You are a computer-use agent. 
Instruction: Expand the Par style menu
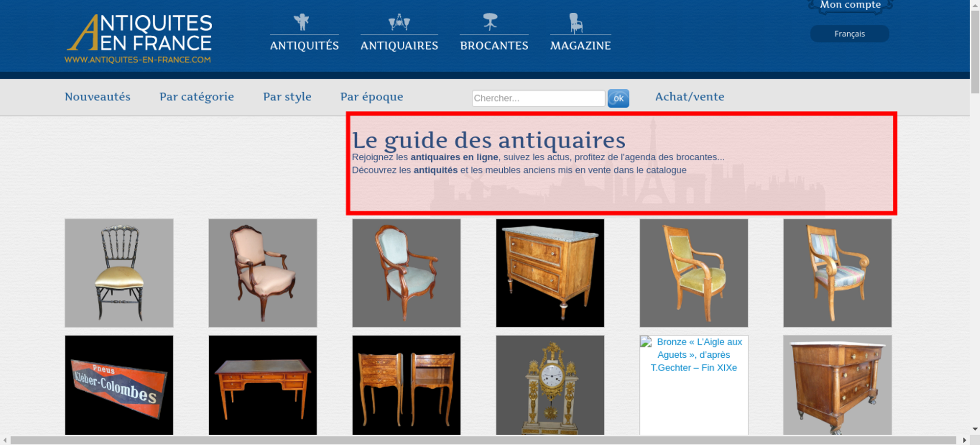coord(287,97)
